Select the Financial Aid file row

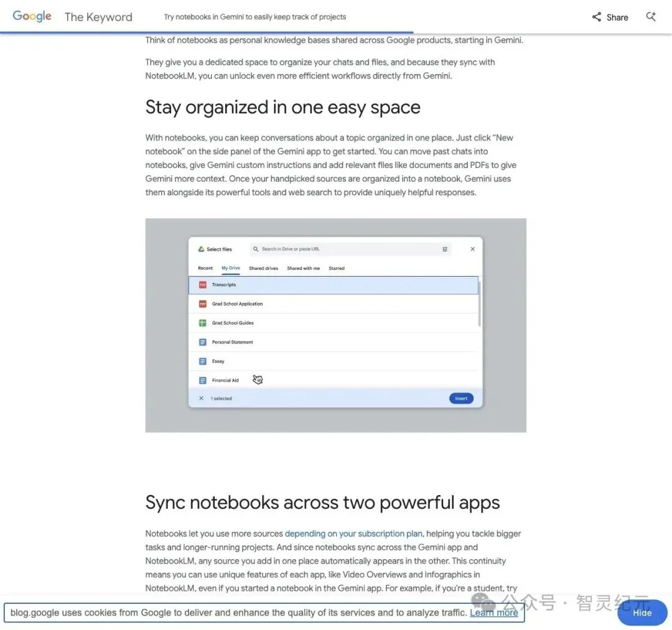(280, 380)
